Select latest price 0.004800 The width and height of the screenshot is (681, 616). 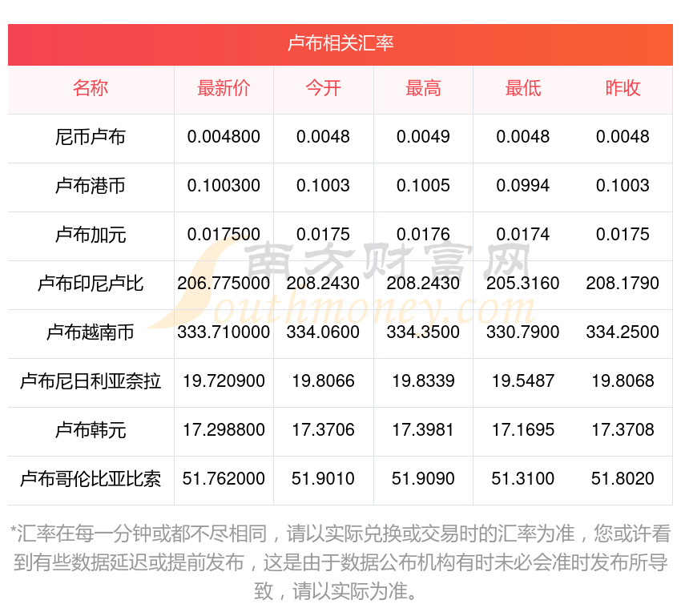point(224,137)
